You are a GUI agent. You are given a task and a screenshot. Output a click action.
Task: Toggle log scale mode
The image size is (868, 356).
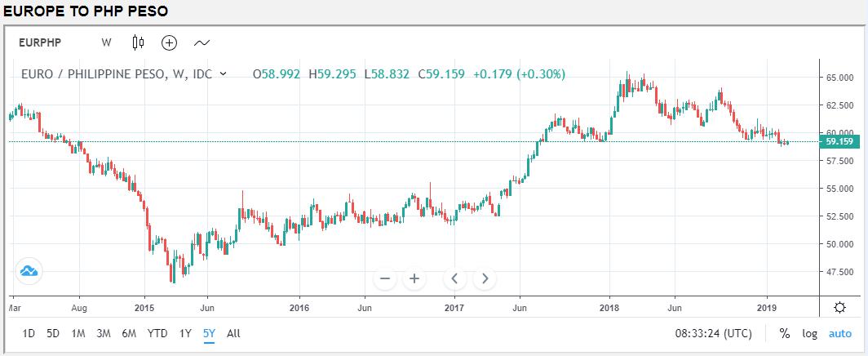pos(809,333)
